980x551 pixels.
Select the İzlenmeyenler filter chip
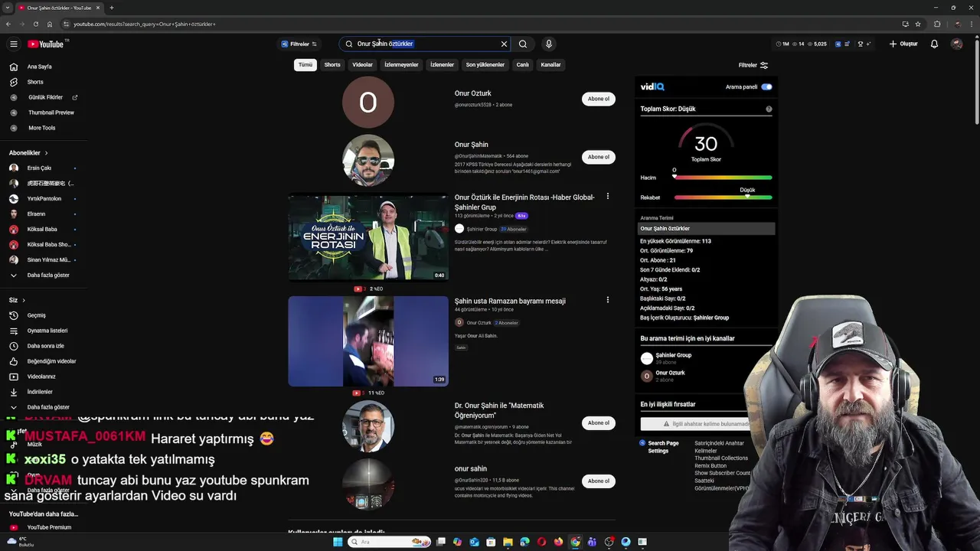click(401, 65)
